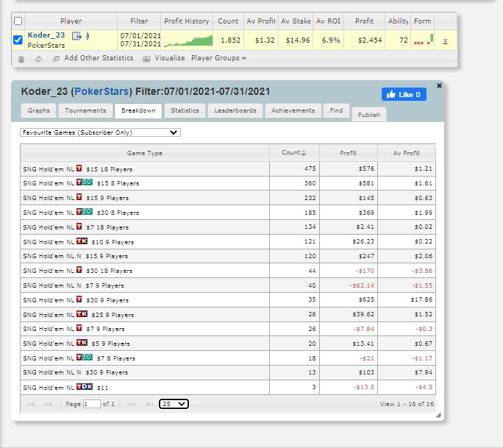The width and height of the screenshot is (503, 448).
Task: Click the TK icon in the $25 9 Players row
Action: tap(82, 313)
